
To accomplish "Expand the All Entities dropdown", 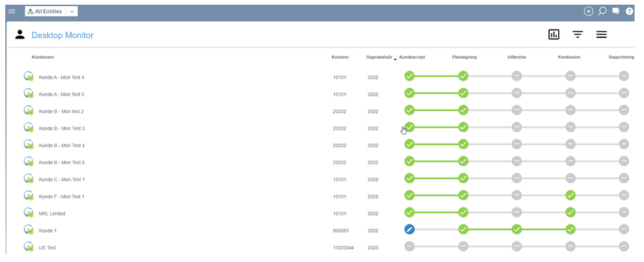I will [72, 11].
